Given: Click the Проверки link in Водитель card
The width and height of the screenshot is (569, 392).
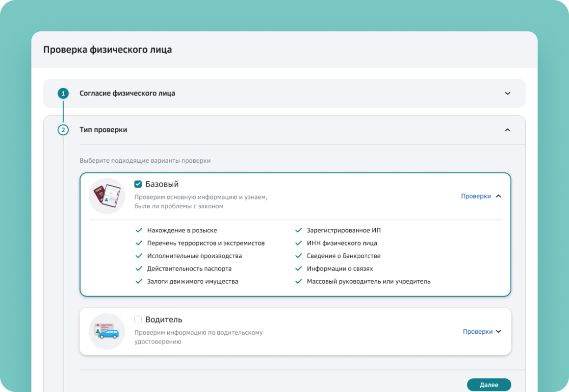Looking at the screenshot, I should 478,331.
